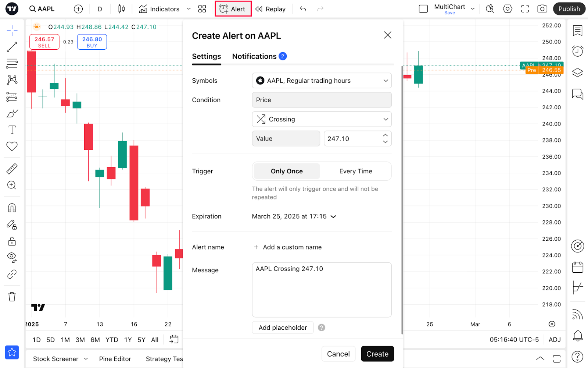The height and width of the screenshot is (368, 588).
Task: Expand favorite indicators dropdown arrow
Action: coord(189,9)
